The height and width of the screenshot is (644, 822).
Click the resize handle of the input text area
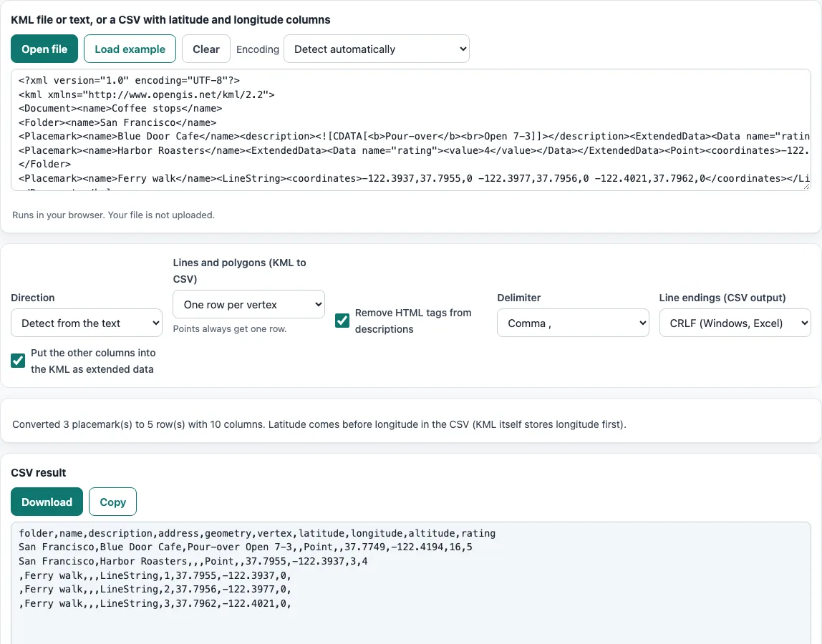click(x=806, y=185)
